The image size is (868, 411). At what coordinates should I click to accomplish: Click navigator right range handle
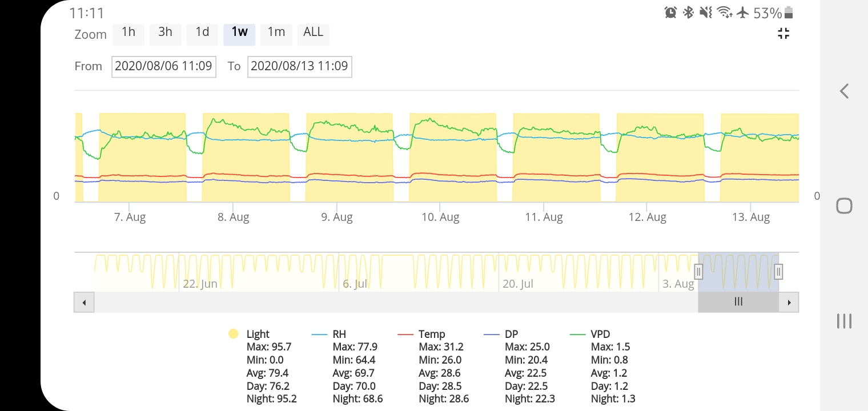[x=778, y=271]
